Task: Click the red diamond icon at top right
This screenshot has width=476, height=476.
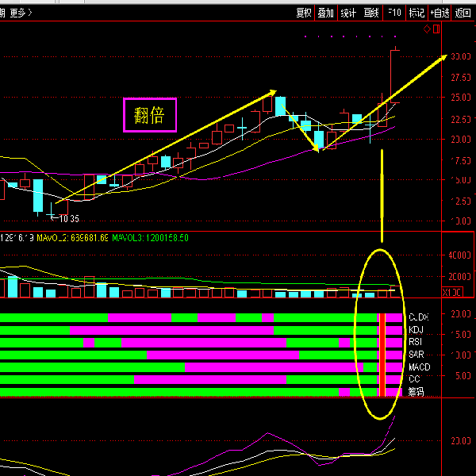Action: [x=426, y=29]
